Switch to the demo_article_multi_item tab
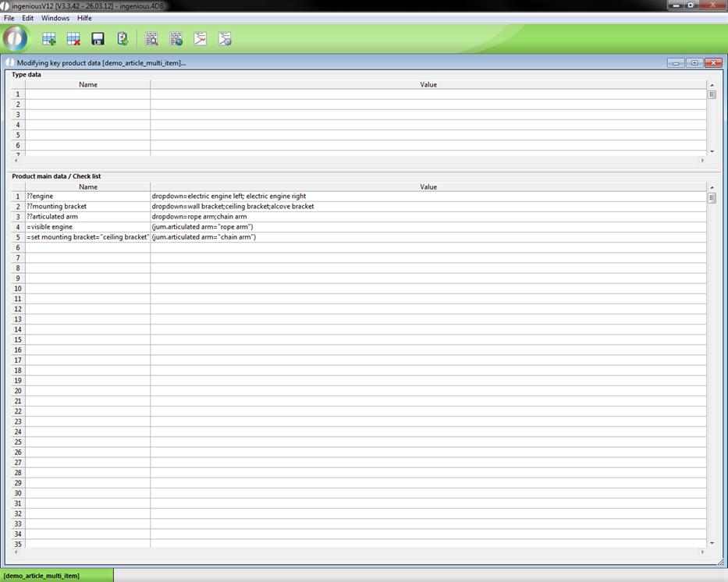Screen dimensions: 728x582 coord(41,576)
